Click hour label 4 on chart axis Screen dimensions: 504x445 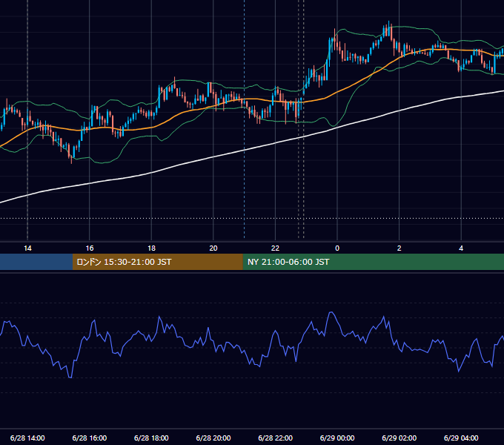click(461, 248)
